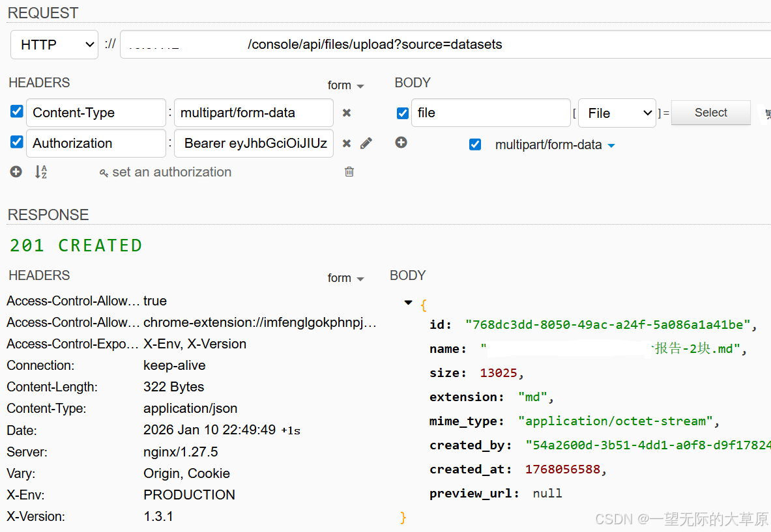Uncheck the multipart/form-data body checkbox
The height and width of the screenshot is (532, 771).
pyautogui.click(x=475, y=145)
